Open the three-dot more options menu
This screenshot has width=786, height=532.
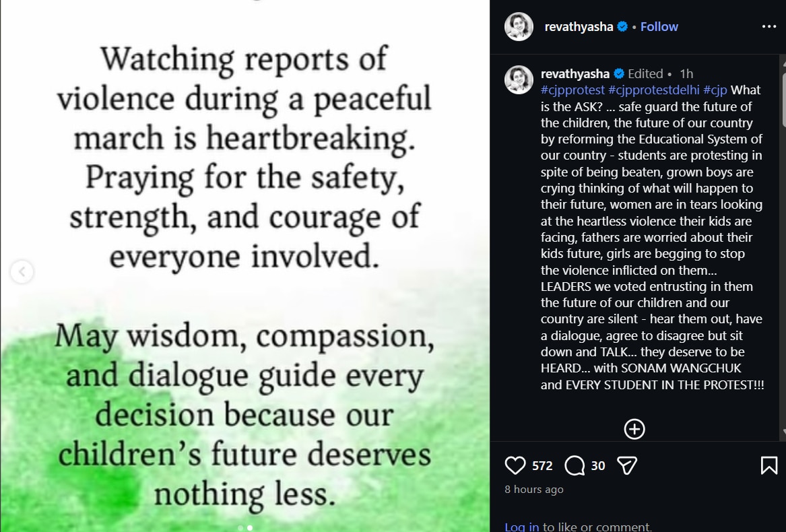769,26
